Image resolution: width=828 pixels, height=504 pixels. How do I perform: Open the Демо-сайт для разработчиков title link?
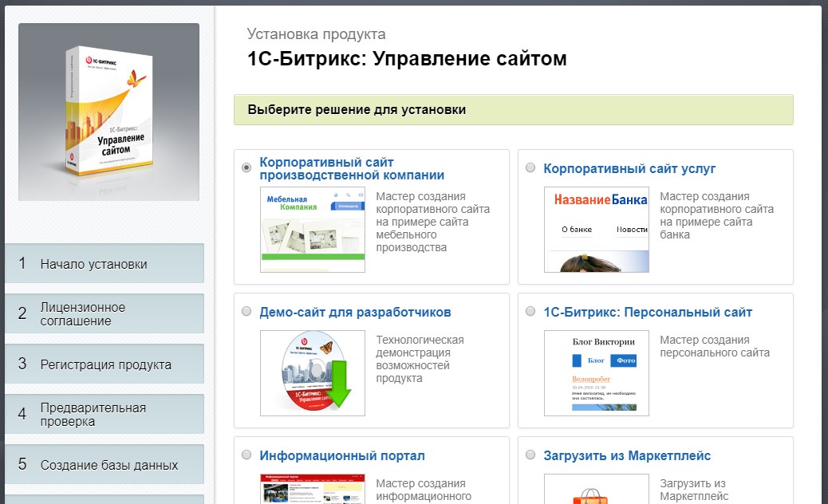(355, 313)
